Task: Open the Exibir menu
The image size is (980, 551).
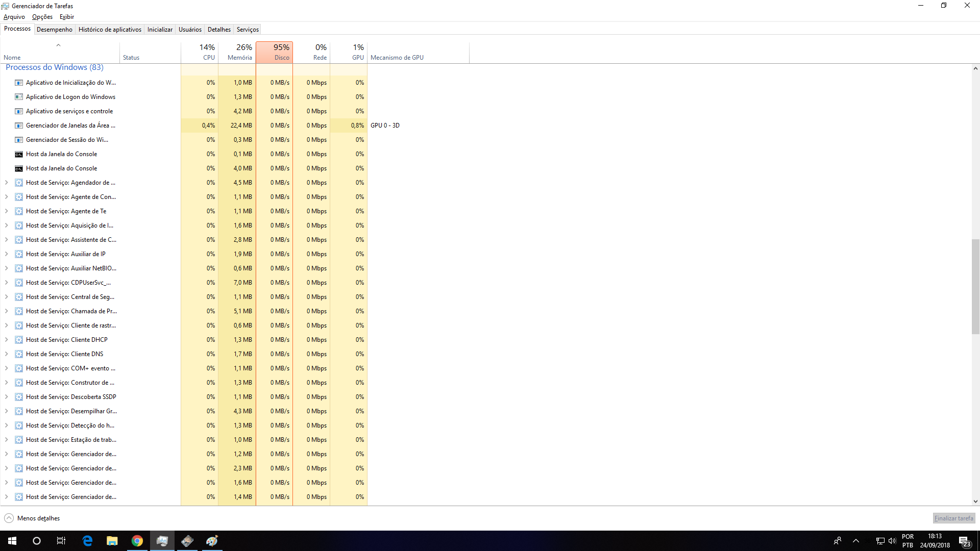Action: pos(67,17)
